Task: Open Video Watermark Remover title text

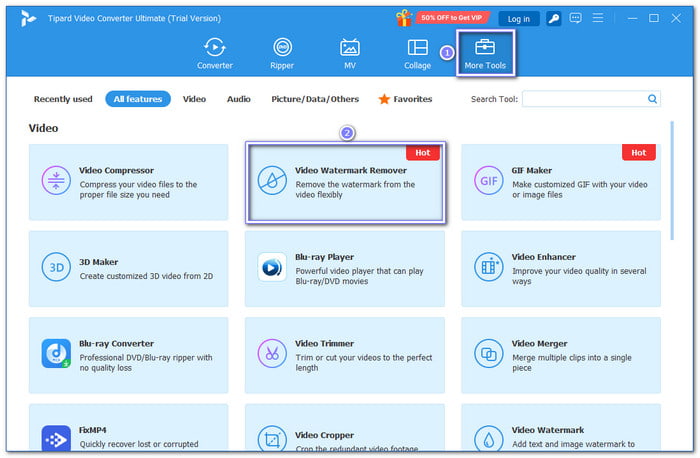Action: tap(351, 171)
